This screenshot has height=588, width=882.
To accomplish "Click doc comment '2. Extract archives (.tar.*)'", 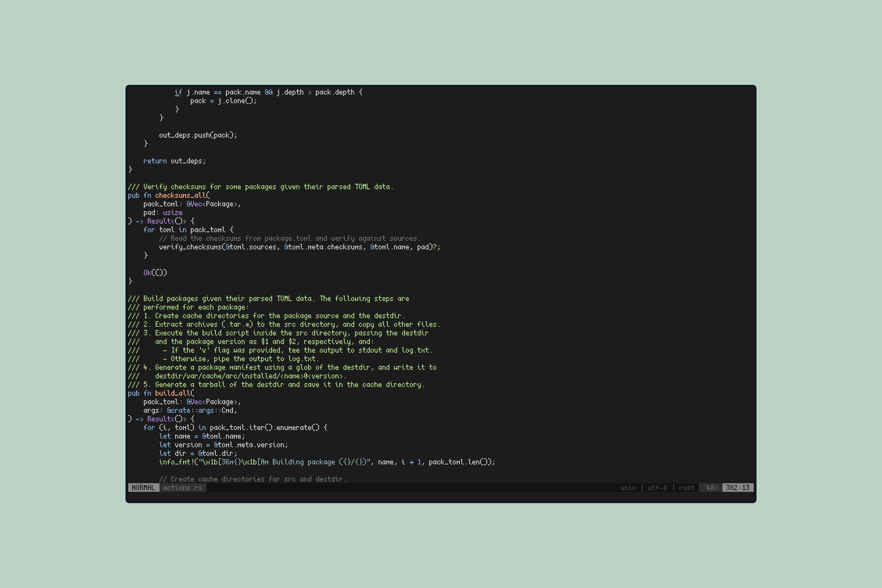I will click(x=284, y=324).
